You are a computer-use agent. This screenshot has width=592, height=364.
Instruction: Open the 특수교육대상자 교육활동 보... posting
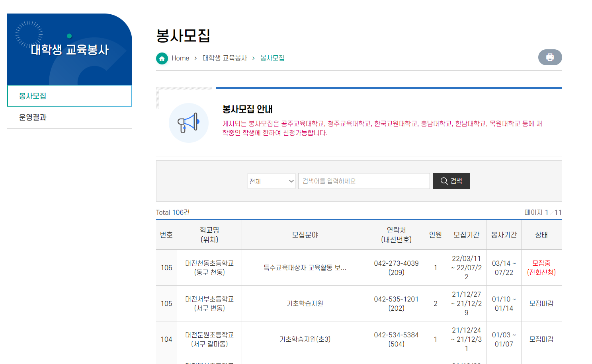305,268
